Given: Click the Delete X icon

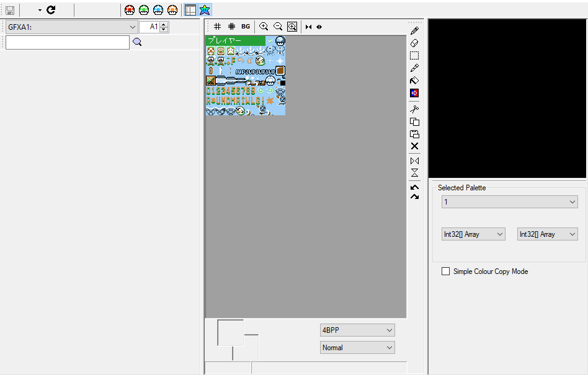Looking at the screenshot, I should click(414, 146).
